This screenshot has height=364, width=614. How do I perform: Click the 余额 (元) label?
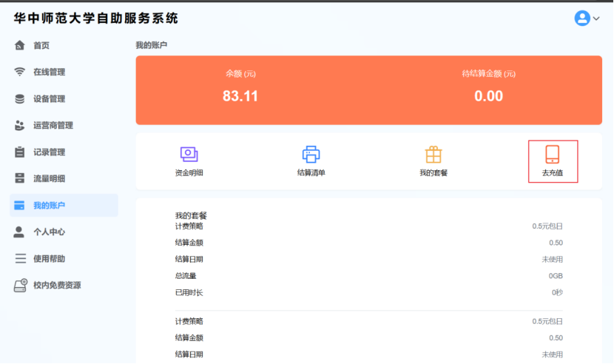point(241,74)
